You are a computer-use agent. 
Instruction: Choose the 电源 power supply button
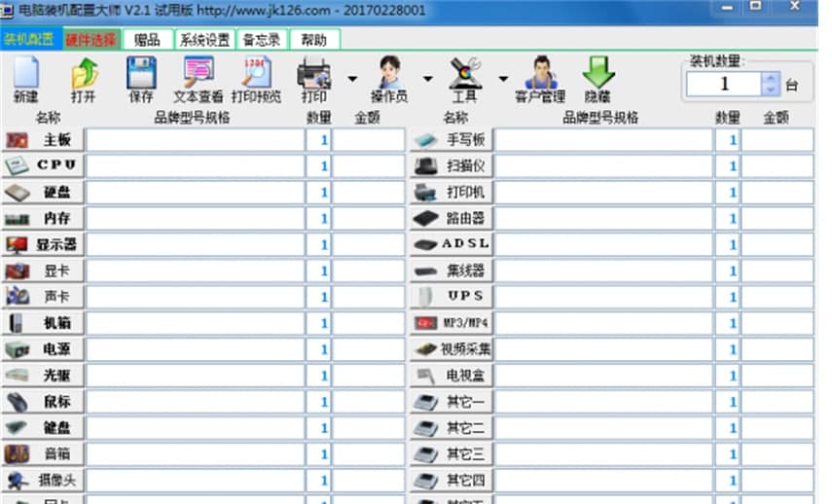[x=43, y=349]
